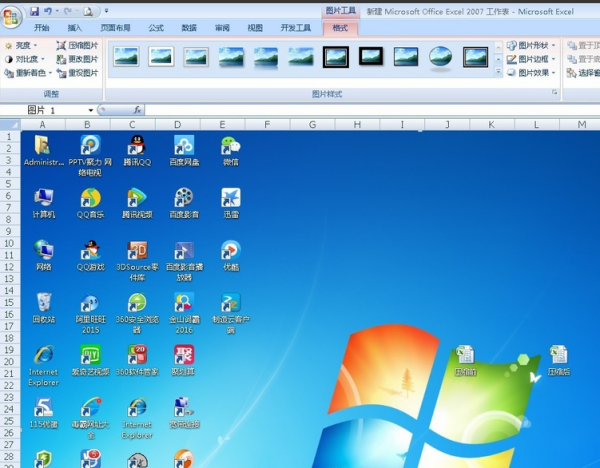Image resolution: width=600 pixels, height=468 pixels.
Task: Expand the picture styles gallery more arrow
Action: click(497, 72)
